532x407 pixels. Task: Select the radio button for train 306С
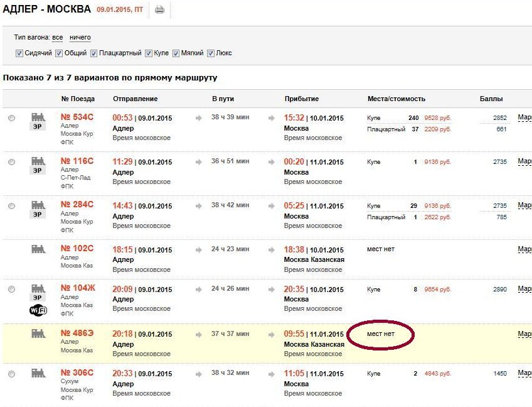click(x=11, y=374)
